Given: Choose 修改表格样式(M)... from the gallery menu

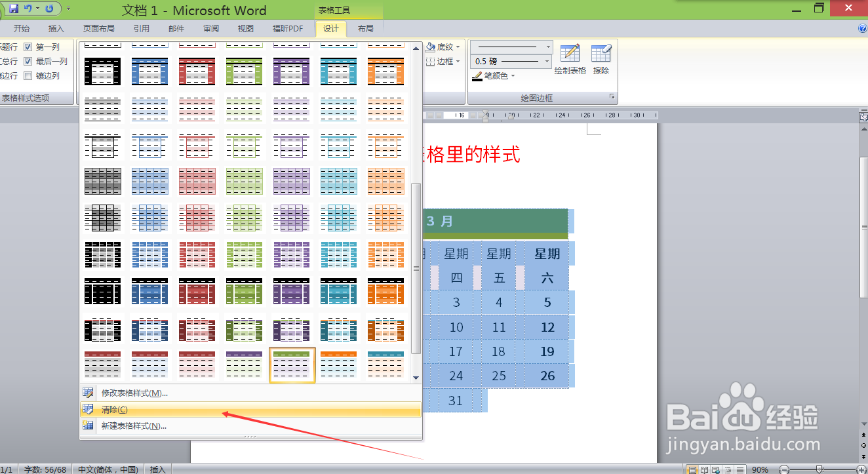Looking at the screenshot, I should [x=250, y=393].
